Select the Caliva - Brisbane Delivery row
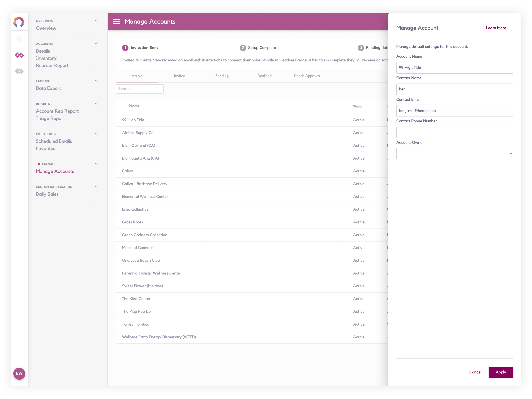 252,184
